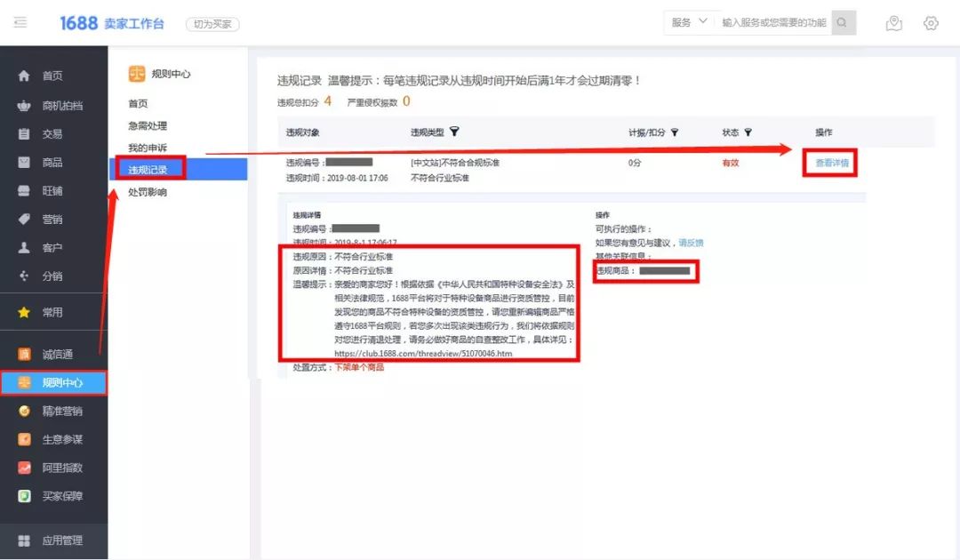Click the 违规时间:2019-08-01 17:06 text

tap(337, 178)
